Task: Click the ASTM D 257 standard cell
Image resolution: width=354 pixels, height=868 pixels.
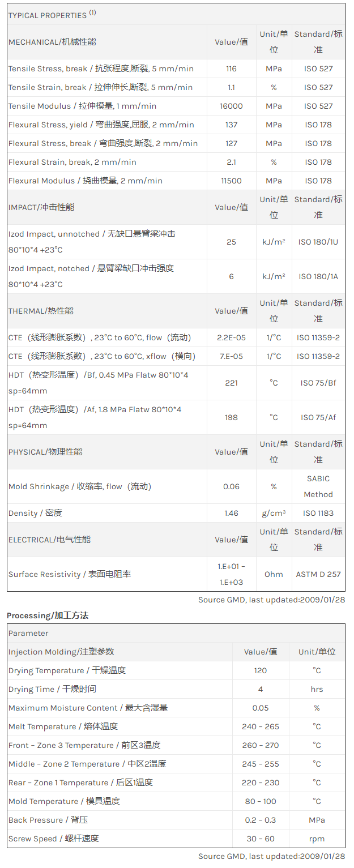Action: point(318,574)
